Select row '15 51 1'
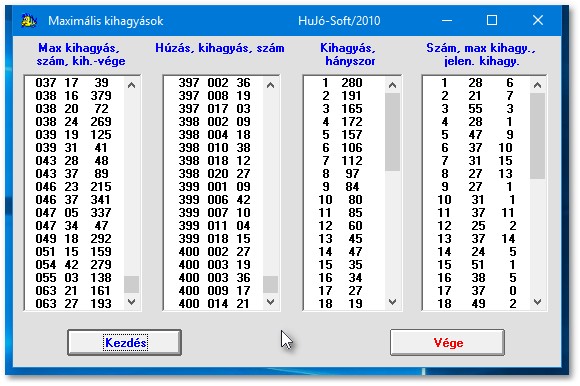Image resolution: width=580 pixels, height=386 pixels. point(477,264)
